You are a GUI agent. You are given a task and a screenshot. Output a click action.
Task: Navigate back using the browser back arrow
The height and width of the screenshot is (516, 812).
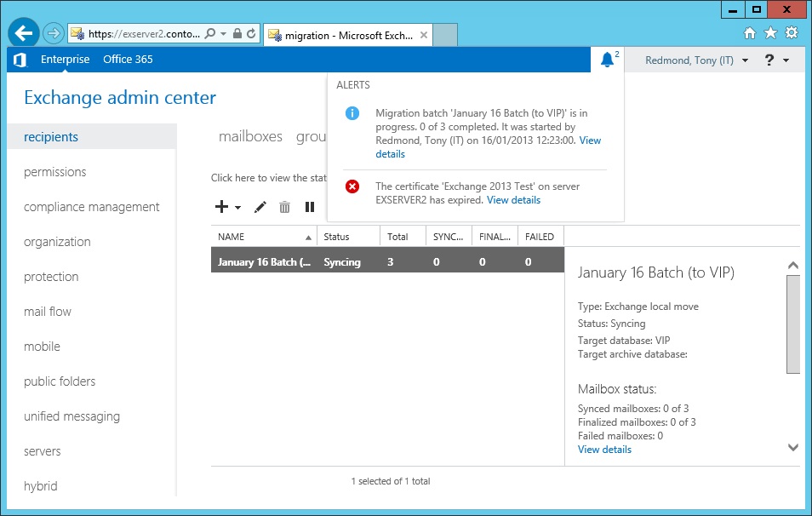click(x=24, y=32)
